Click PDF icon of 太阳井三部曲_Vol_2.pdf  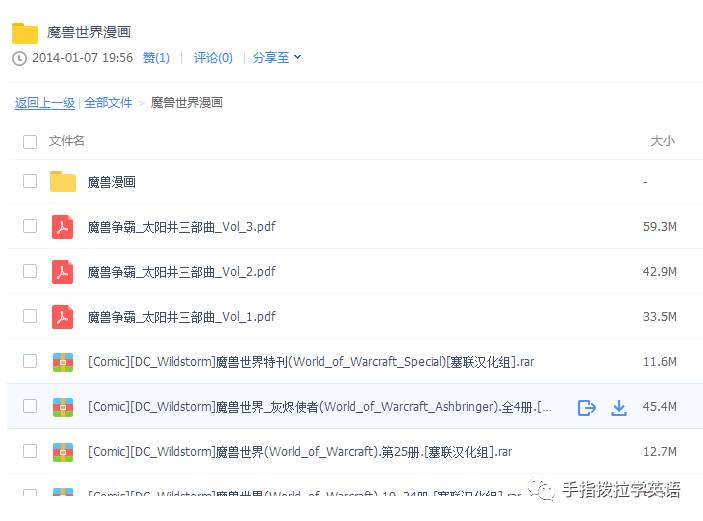click(62, 272)
